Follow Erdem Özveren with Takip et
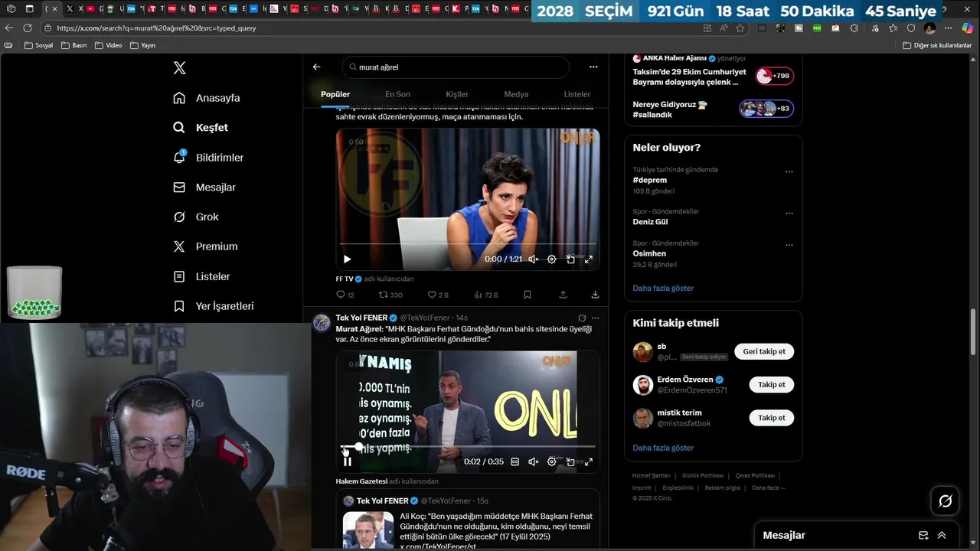The image size is (980, 551). pos(772,385)
